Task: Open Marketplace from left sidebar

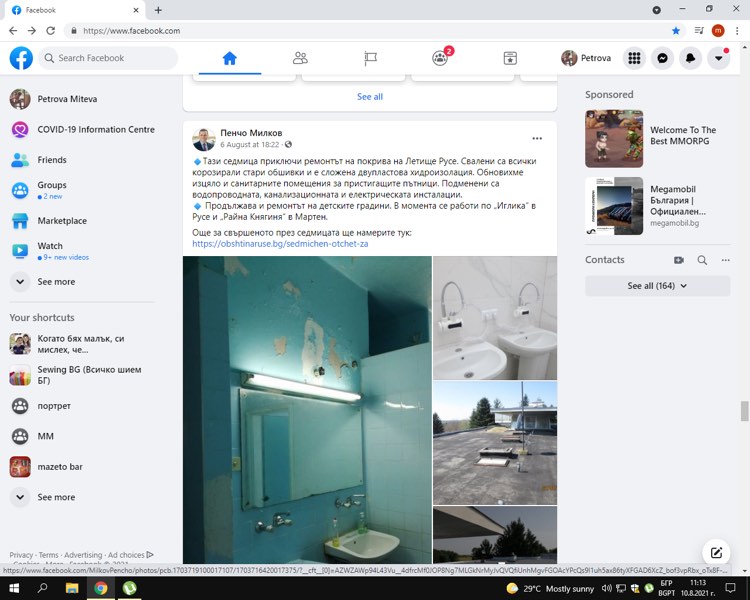Action: 62,219
